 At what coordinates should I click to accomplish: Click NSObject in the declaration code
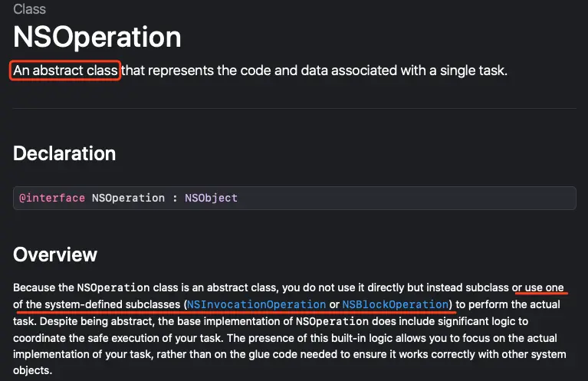click(x=211, y=198)
